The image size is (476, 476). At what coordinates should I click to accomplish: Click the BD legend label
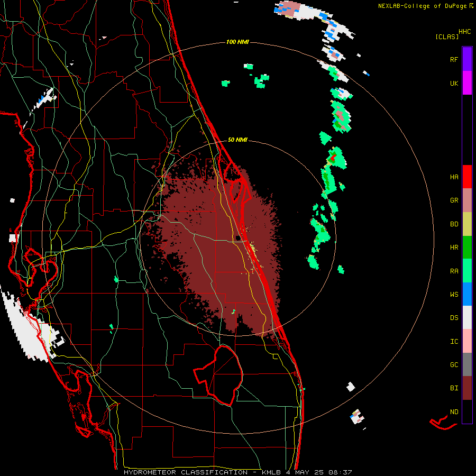454,224
